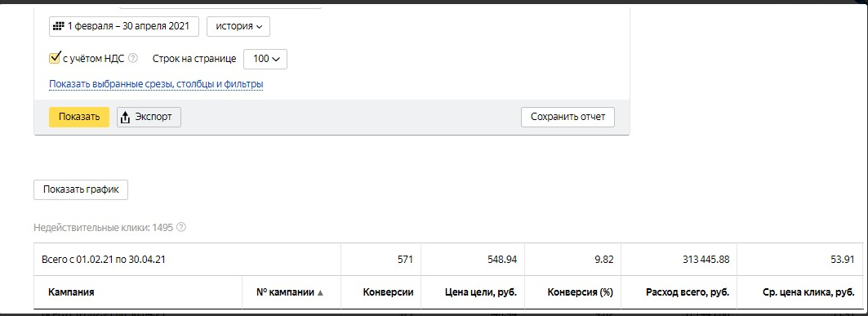Open the calendar icon date range picker

click(123, 26)
